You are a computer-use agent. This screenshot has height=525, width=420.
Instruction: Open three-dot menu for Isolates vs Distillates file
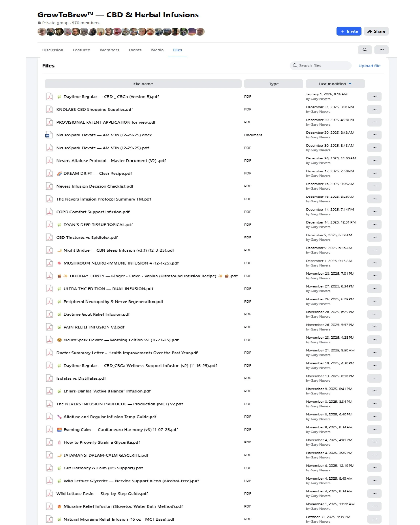tap(374, 378)
